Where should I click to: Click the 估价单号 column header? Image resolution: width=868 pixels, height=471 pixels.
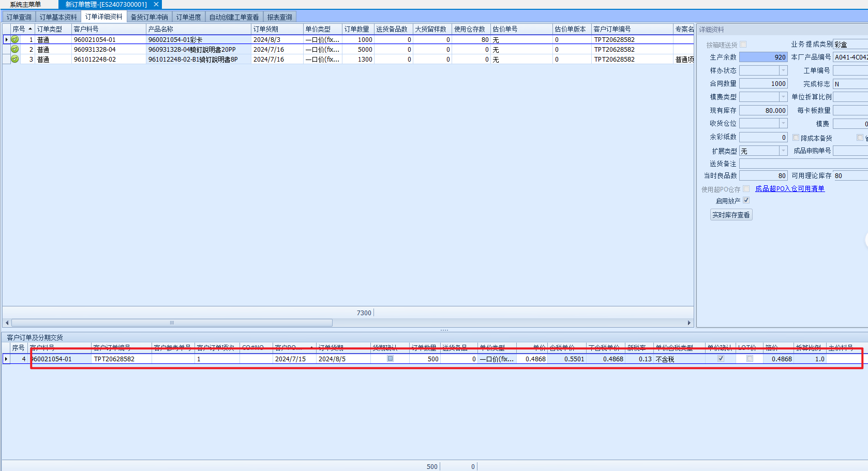pos(521,29)
